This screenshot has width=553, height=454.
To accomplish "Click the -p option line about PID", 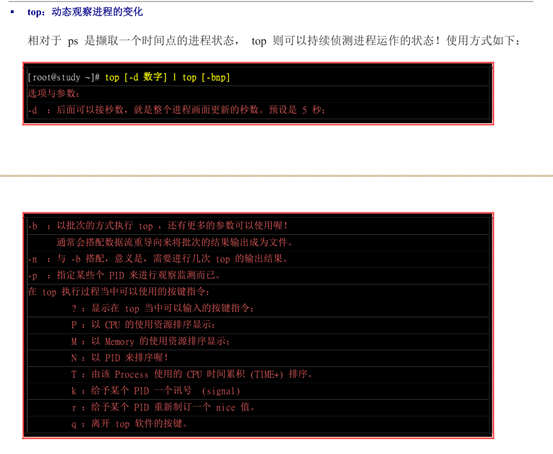I will pos(124,275).
